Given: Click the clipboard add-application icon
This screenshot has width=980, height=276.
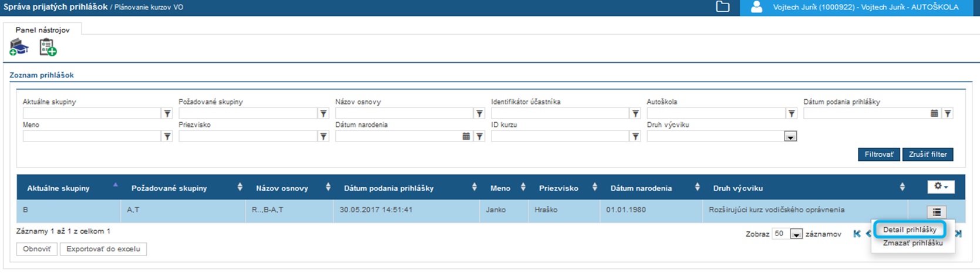Looking at the screenshot, I should 48,47.
